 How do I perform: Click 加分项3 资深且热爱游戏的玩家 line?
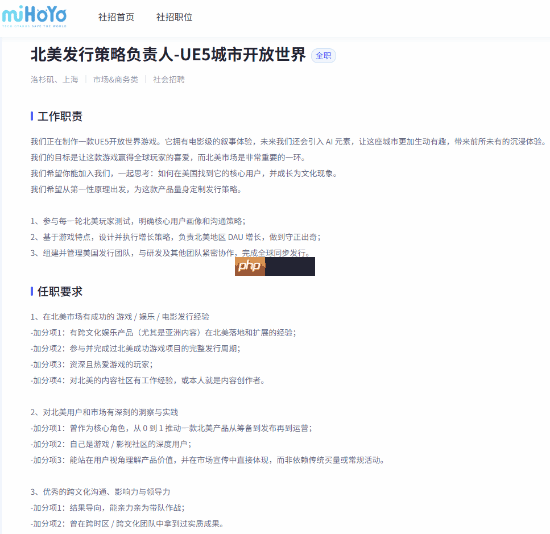pyautogui.click(x=92, y=365)
